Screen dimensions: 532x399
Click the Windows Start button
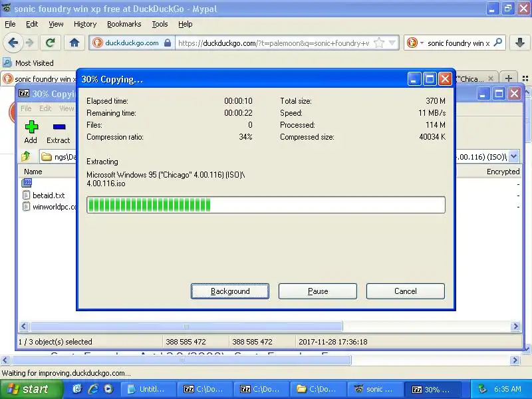[x=31, y=389]
